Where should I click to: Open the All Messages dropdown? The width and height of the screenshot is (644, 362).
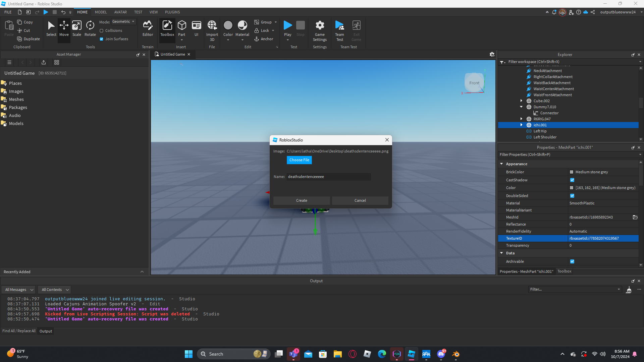click(x=19, y=290)
